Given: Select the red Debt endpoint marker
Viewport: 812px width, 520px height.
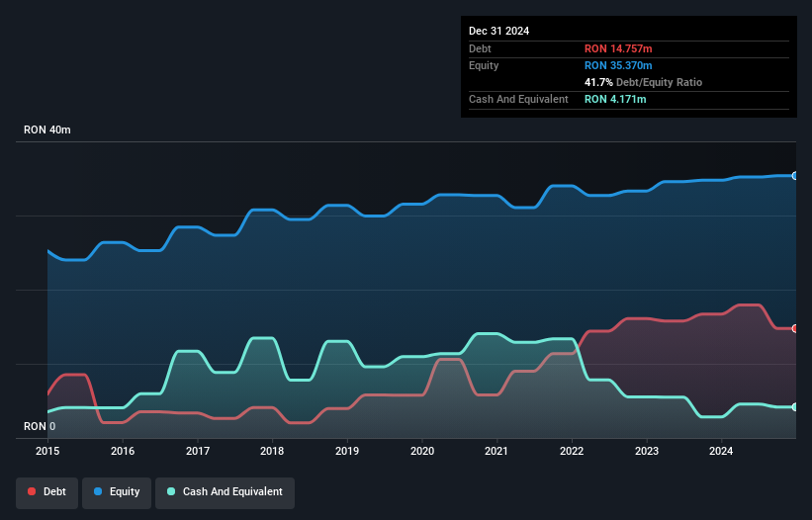Looking at the screenshot, I should pos(795,328).
